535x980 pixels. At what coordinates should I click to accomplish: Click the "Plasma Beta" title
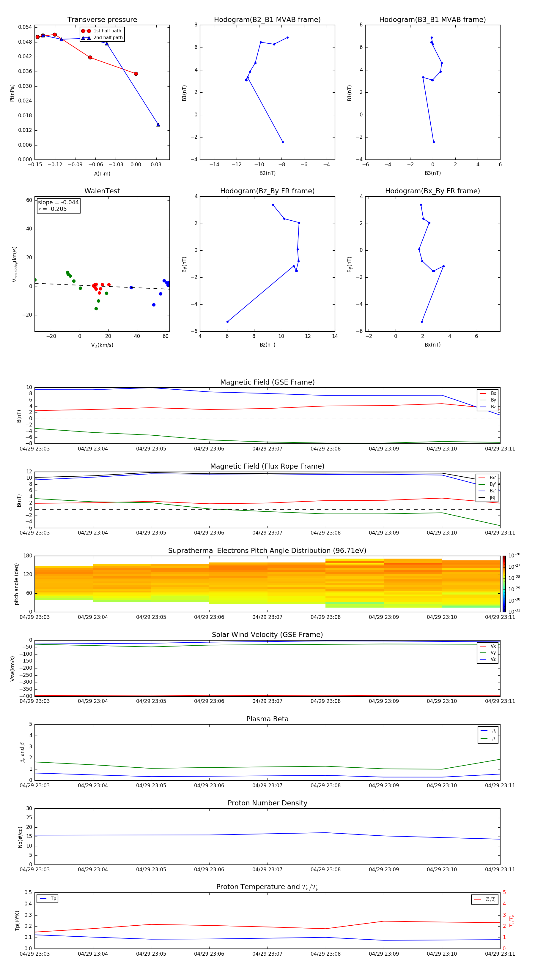point(267,719)
